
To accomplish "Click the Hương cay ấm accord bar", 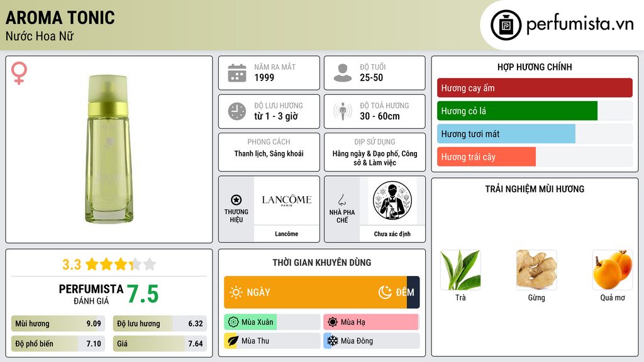I will pos(535,88).
